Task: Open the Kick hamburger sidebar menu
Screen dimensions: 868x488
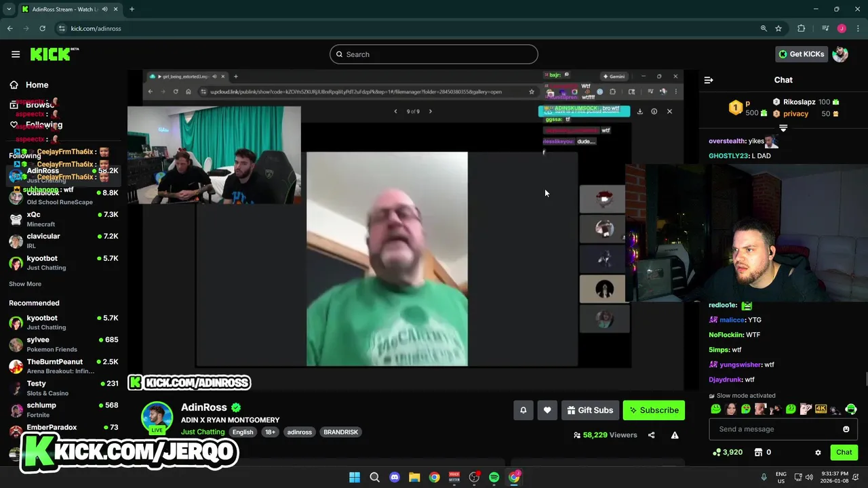Action: click(x=16, y=54)
